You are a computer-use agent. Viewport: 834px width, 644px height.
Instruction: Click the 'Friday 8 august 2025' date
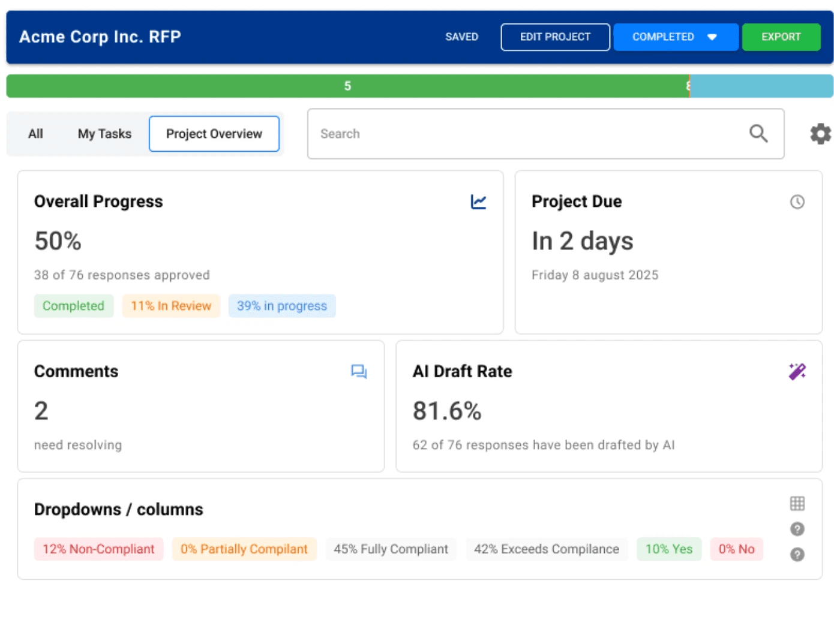(x=595, y=275)
